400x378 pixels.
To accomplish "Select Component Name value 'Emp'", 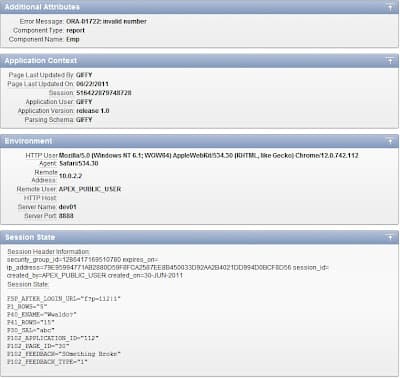I will (73, 39).
